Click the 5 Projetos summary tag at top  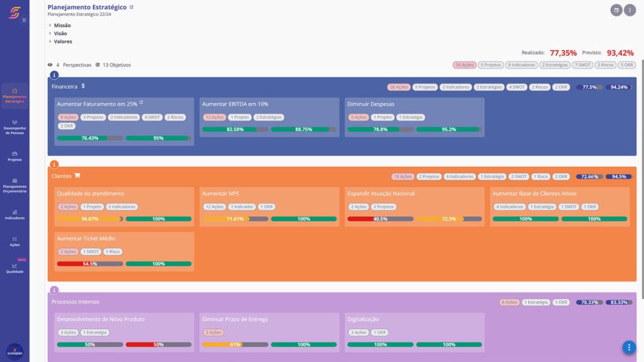491,65
